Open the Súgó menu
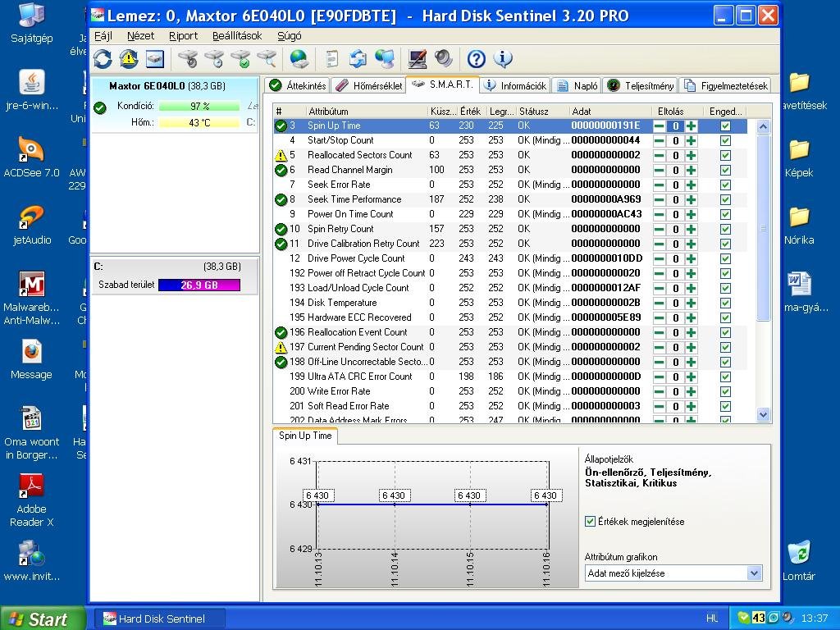This screenshot has width=840, height=630. click(x=290, y=36)
